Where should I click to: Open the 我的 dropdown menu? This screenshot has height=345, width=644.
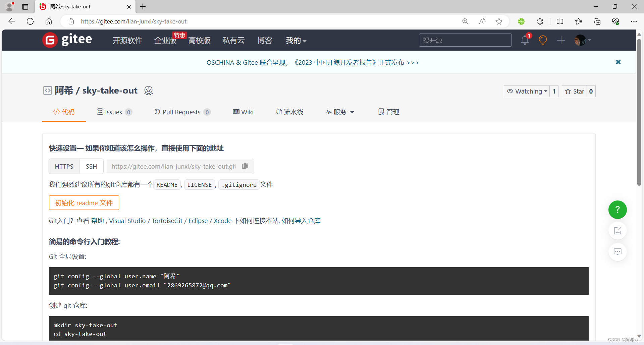coord(296,40)
